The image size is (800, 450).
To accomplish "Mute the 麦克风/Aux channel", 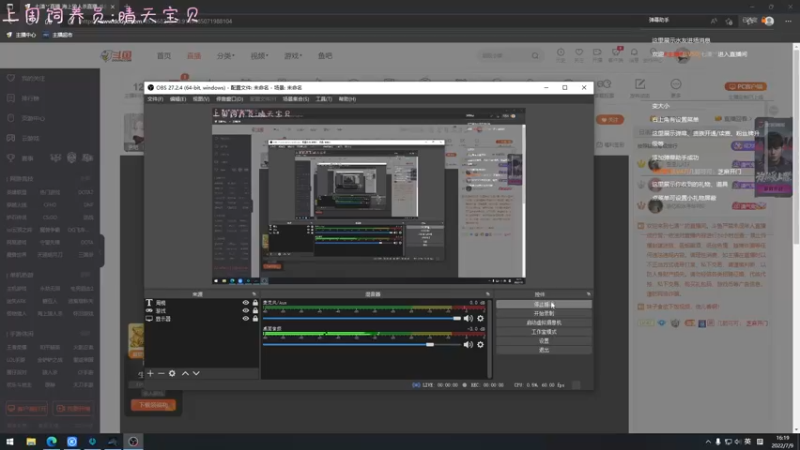I will (468, 318).
